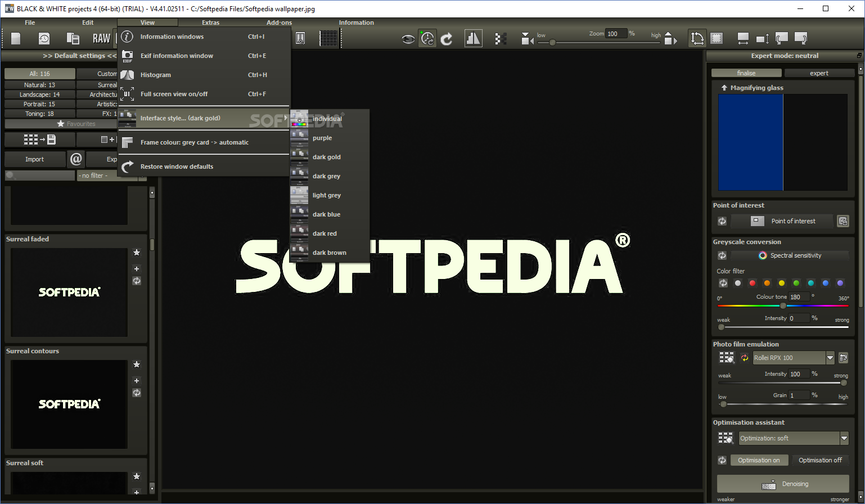865x504 pixels.
Task: Collapse the Magnifying glass panel arrow
Action: coord(724,88)
